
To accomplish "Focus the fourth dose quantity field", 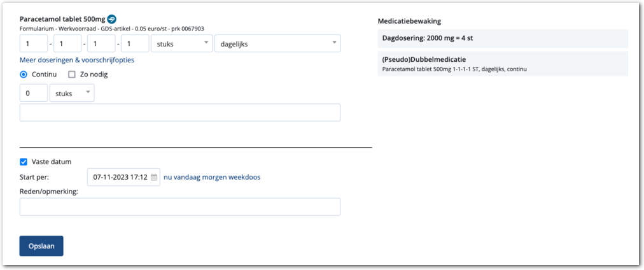I will (134, 43).
